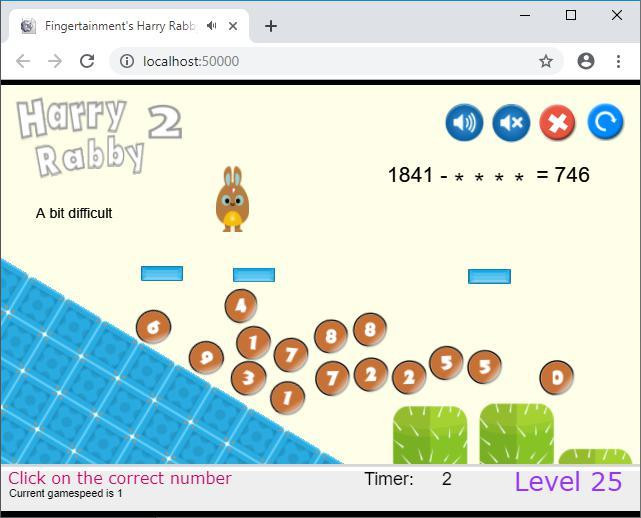641x518 pixels.
Task: Click the Harry Rabby rabbit character
Action: (232, 199)
